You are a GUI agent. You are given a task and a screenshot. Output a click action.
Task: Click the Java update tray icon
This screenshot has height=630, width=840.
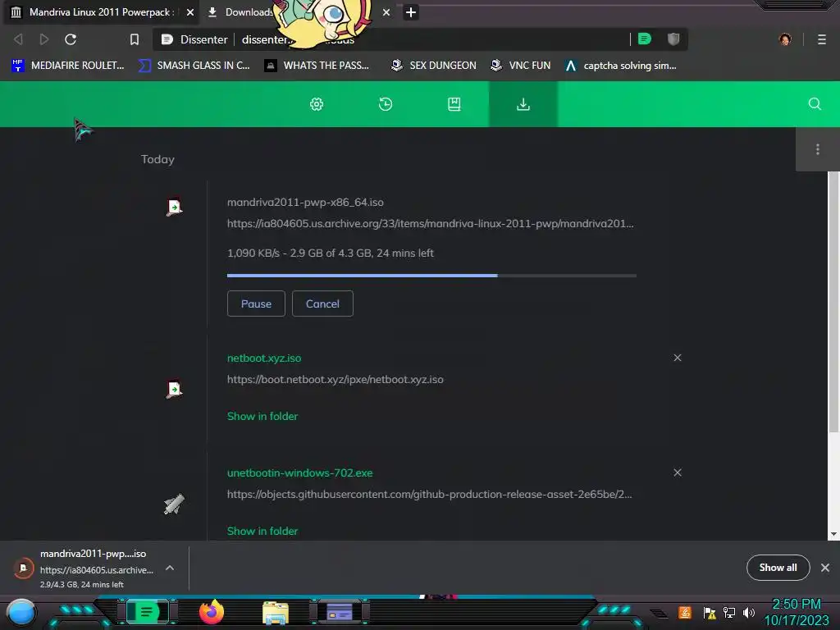coord(685,612)
